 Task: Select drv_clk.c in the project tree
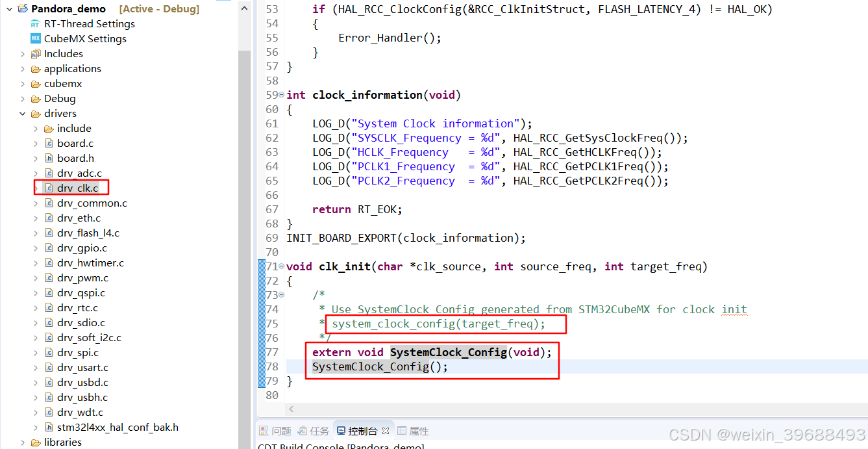[78, 188]
